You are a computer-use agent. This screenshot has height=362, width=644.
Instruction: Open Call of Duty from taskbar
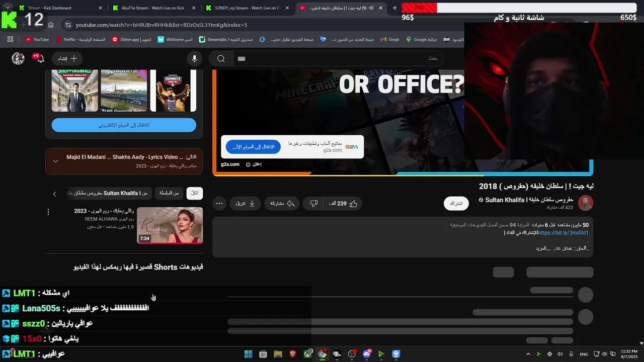pos(337,354)
